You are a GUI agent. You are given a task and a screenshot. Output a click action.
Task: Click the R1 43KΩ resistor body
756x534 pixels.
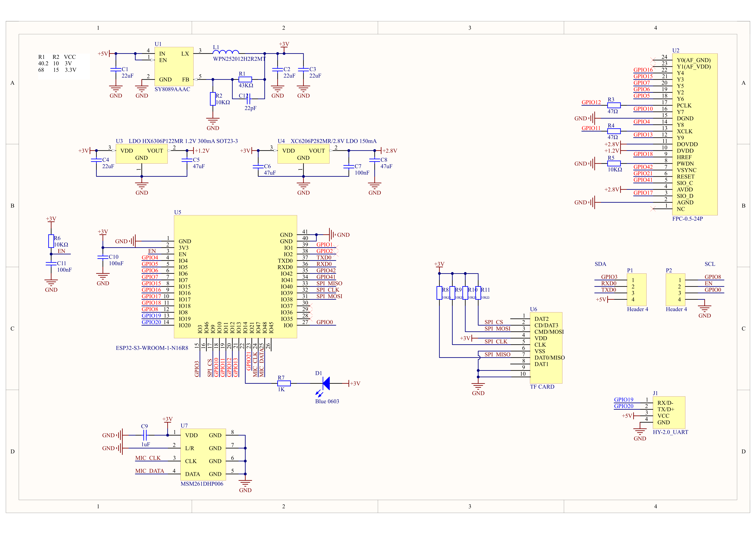click(x=245, y=79)
